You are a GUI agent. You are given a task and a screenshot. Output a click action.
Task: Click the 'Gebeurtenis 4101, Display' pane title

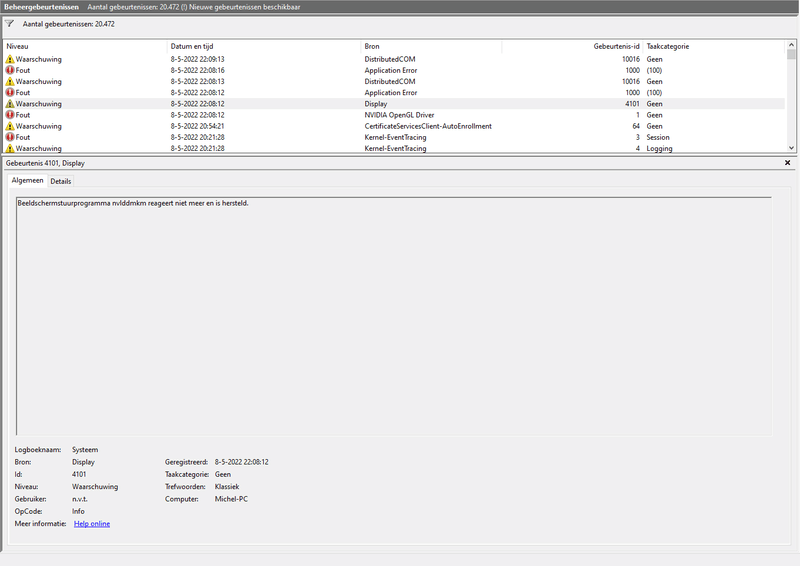click(45, 163)
